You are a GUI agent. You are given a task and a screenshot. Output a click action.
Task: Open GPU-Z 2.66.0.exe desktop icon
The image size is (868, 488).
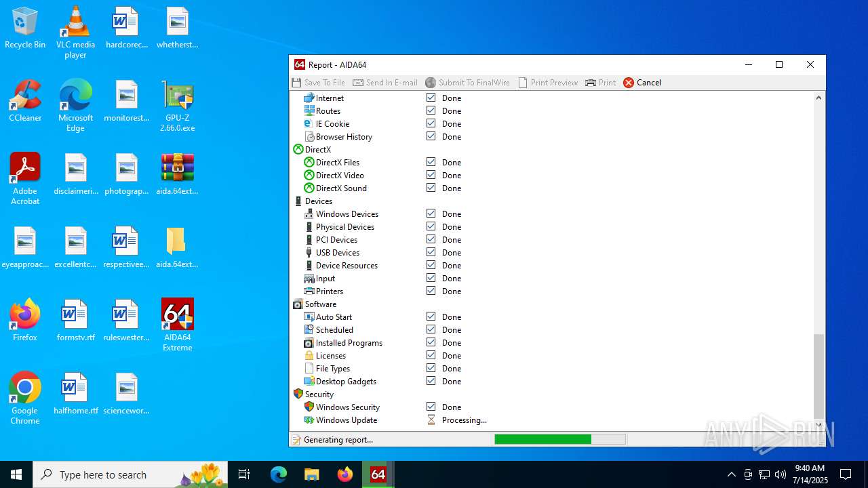pos(178,106)
